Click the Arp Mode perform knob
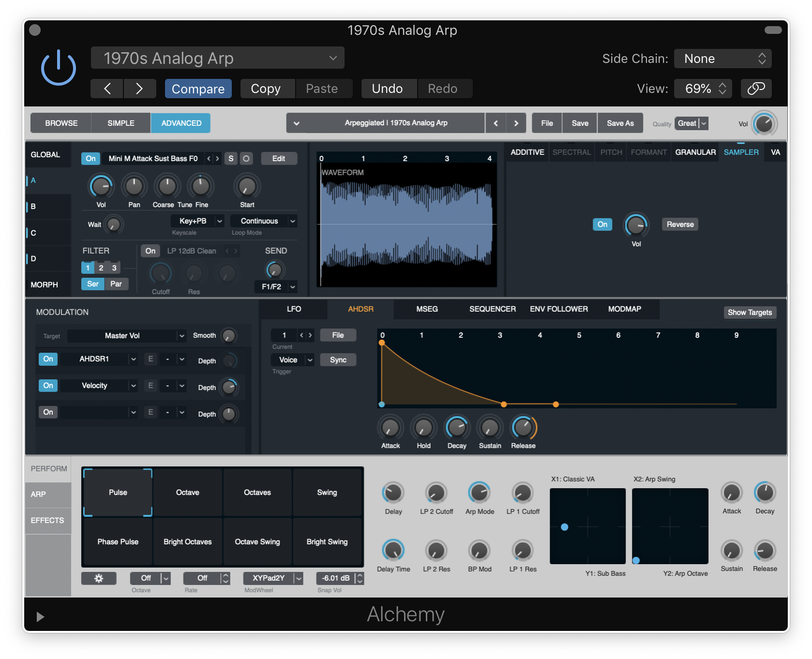This screenshot has width=812, height=659. coord(479,493)
